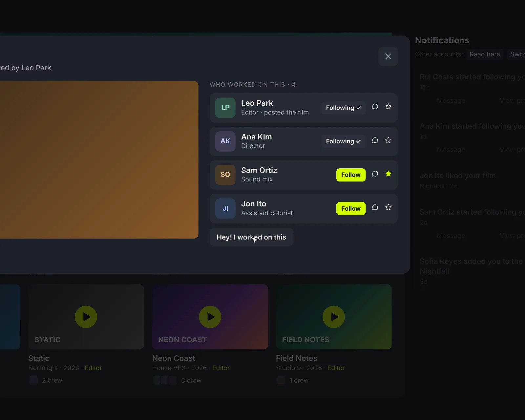Screen dimensions: 525x420
Task: Play the Field Notes film
Action: click(x=334, y=317)
